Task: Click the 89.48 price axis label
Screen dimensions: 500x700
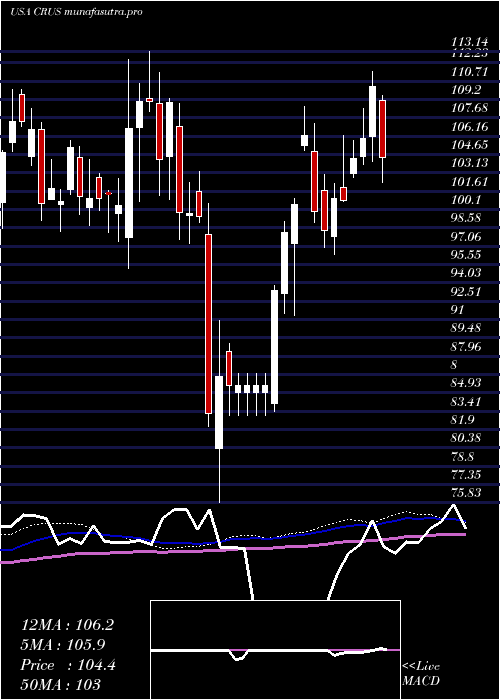Action: tap(466, 328)
